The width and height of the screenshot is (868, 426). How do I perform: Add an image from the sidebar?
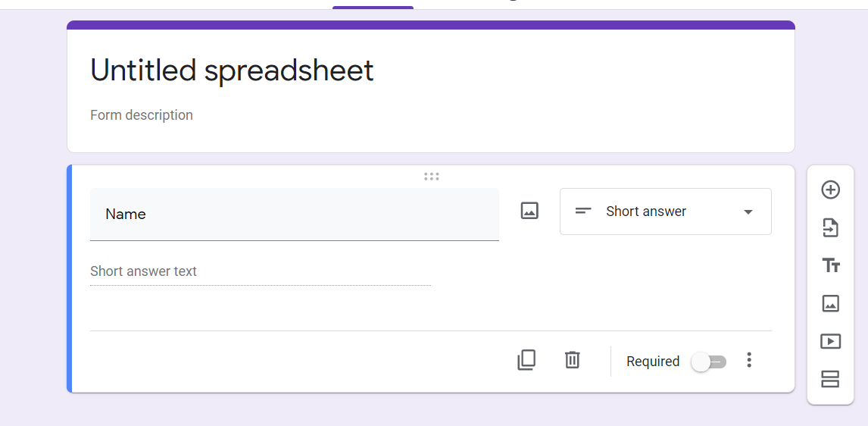tap(830, 303)
